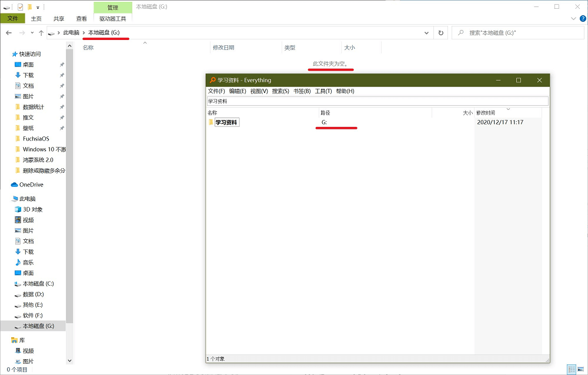Switch to details view in status bar
Screen dimensions: 588x375
point(571,369)
